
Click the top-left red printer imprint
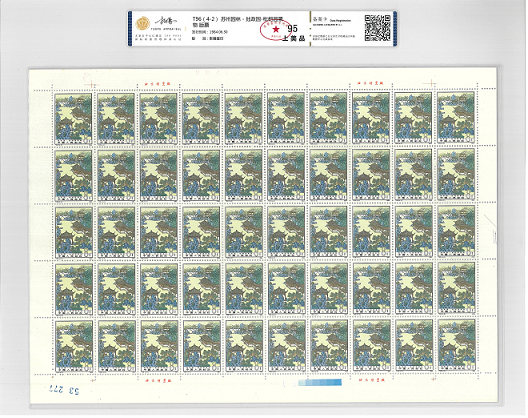pyautogui.click(x=158, y=83)
